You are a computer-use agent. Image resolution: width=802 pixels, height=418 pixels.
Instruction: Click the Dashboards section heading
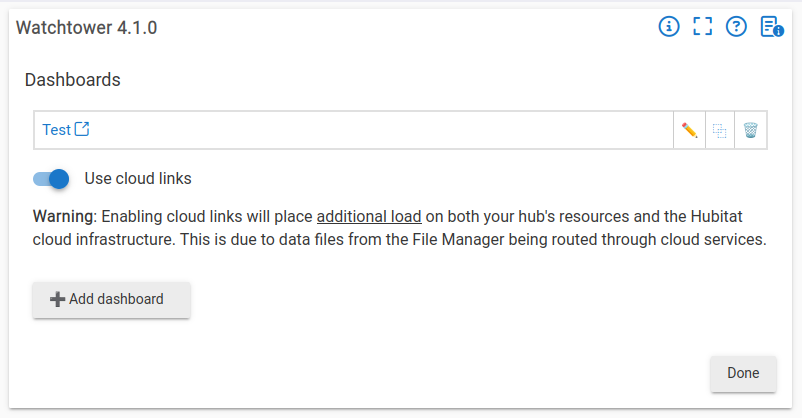(x=73, y=79)
